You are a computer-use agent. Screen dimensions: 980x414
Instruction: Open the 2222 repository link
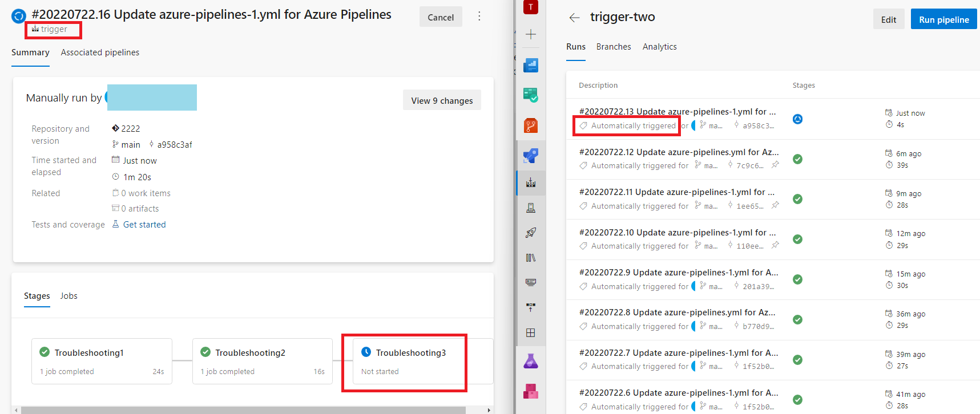tap(131, 128)
